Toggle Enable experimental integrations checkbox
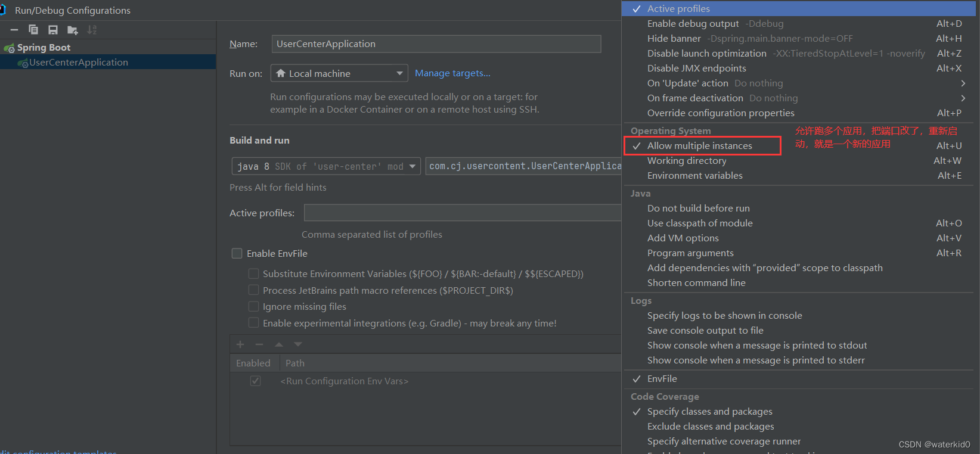This screenshot has width=980, height=454. 253,323
